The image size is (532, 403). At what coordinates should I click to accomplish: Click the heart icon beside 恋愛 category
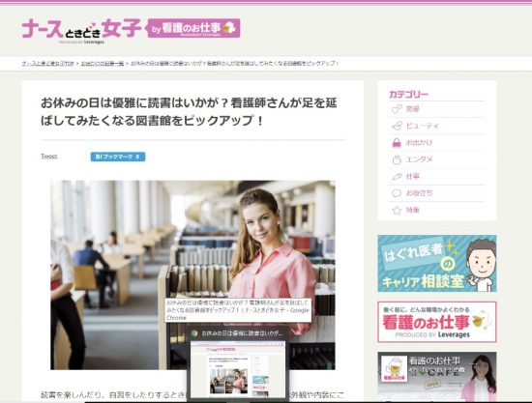pos(397,109)
